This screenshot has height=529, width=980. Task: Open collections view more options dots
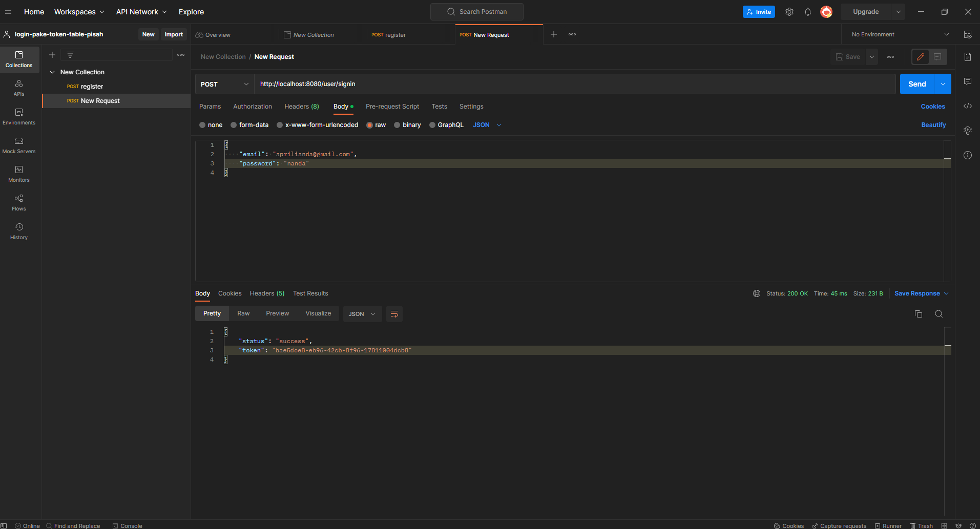click(181, 55)
